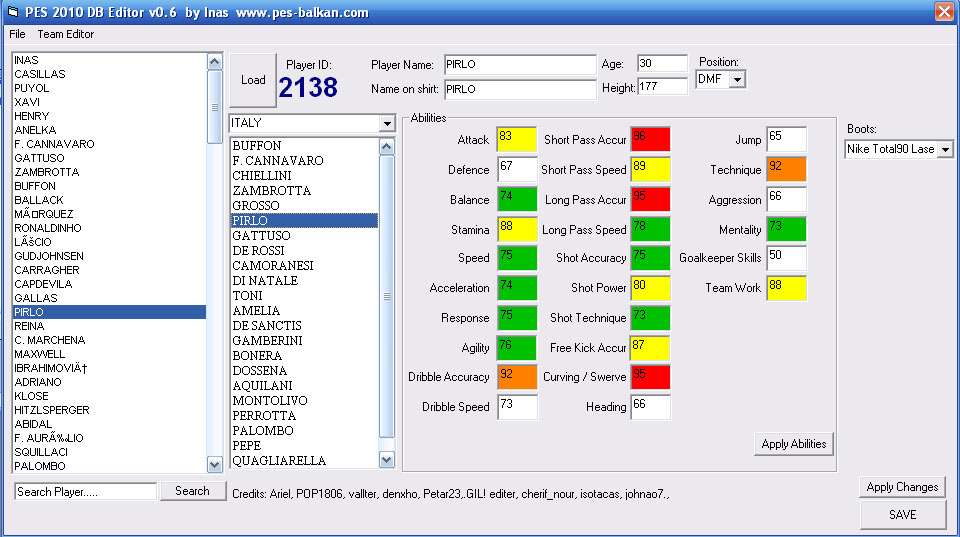Select the red Short Pass Accuracy value box
Screen dimensions: 960x537
click(x=650, y=139)
